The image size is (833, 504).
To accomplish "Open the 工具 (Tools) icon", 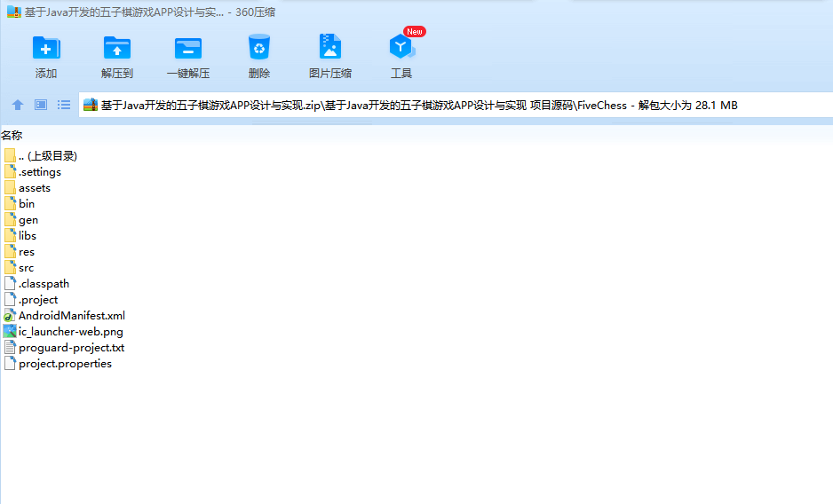I will coord(401,47).
